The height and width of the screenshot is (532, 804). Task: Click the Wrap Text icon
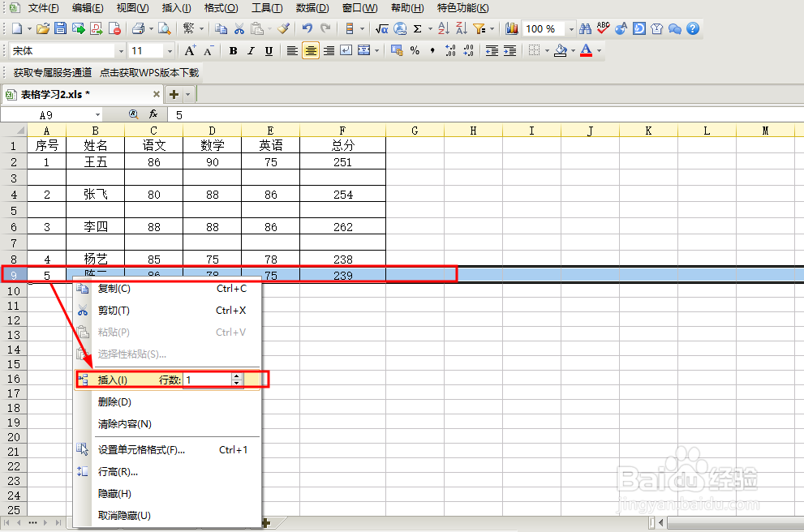pyautogui.click(x=346, y=51)
